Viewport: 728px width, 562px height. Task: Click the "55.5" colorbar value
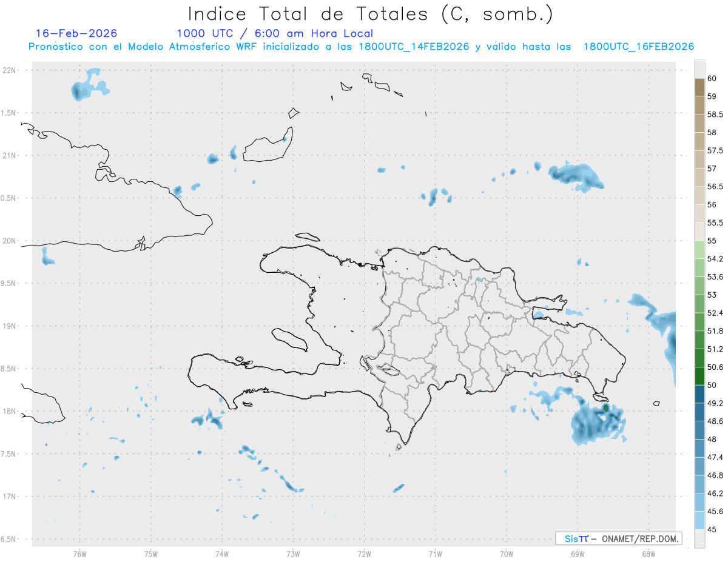point(715,222)
